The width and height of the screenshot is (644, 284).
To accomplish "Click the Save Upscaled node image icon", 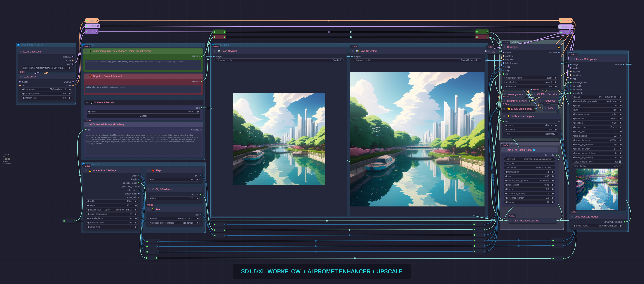I will coord(357,51).
